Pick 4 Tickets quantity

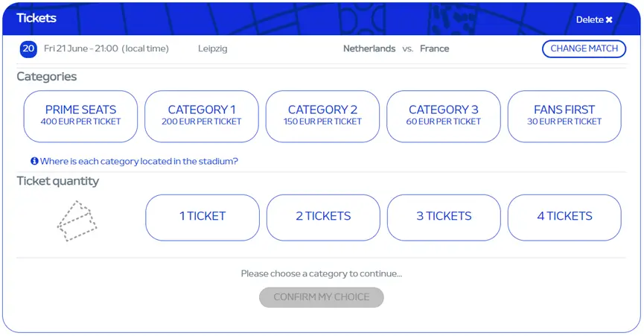tap(564, 218)
